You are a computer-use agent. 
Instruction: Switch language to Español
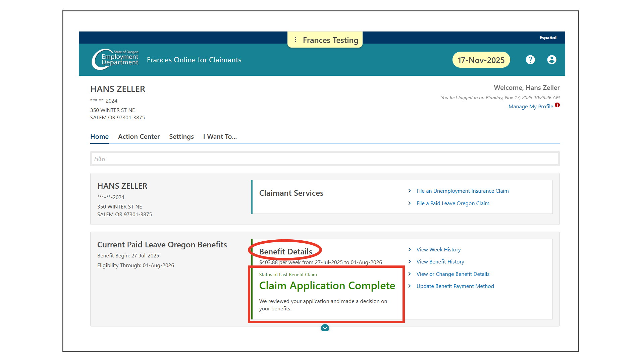[548, 38]
